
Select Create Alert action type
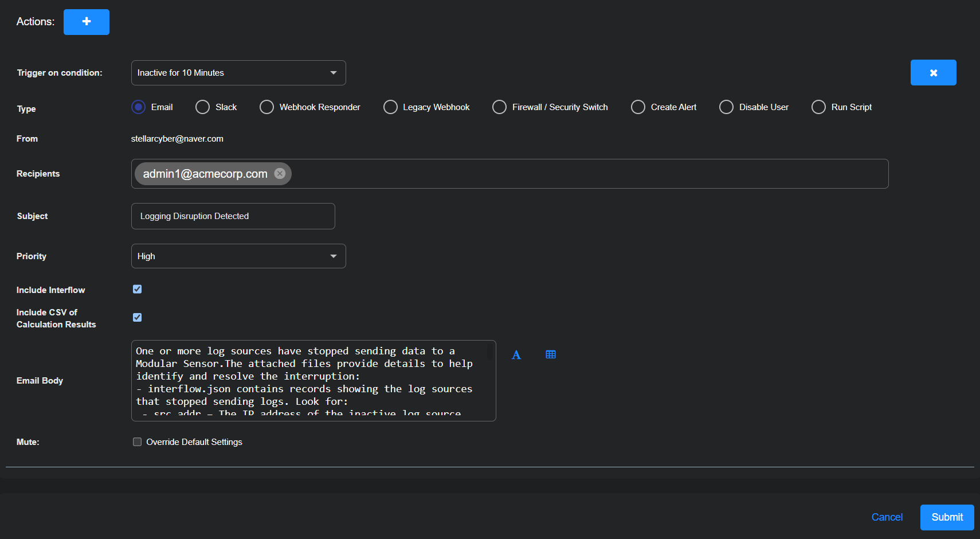(x=638, y=107)
